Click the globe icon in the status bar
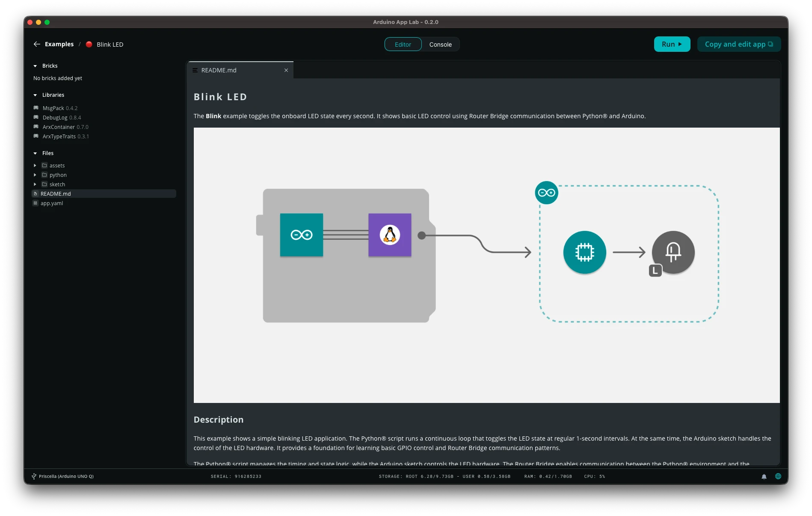Screen dimensions: 812x516 pos(778,476)
